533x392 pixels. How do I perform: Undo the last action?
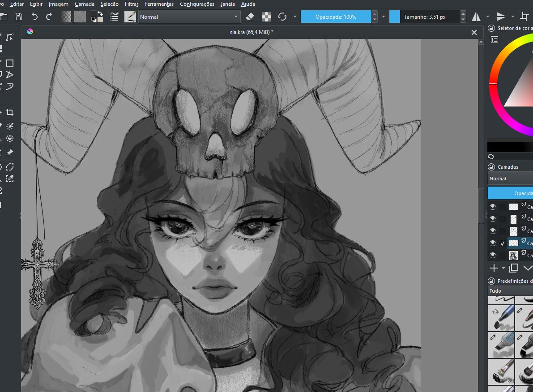[34, 17]
